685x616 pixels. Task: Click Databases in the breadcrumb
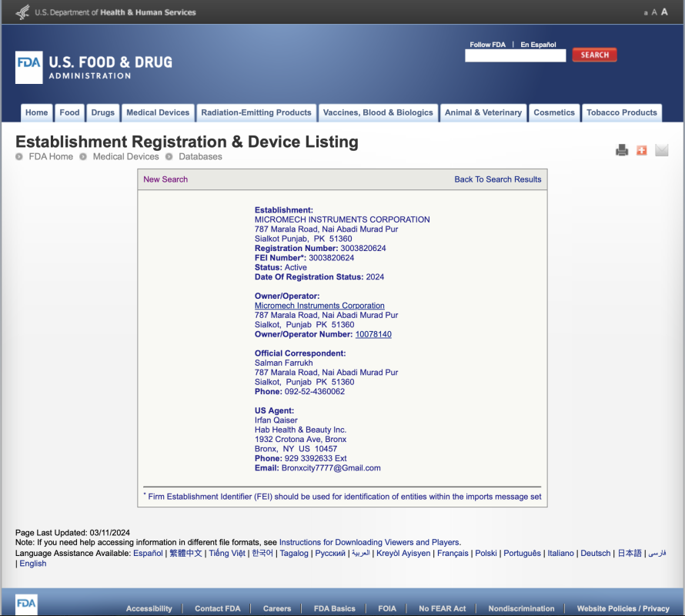(x=200, y=156)
